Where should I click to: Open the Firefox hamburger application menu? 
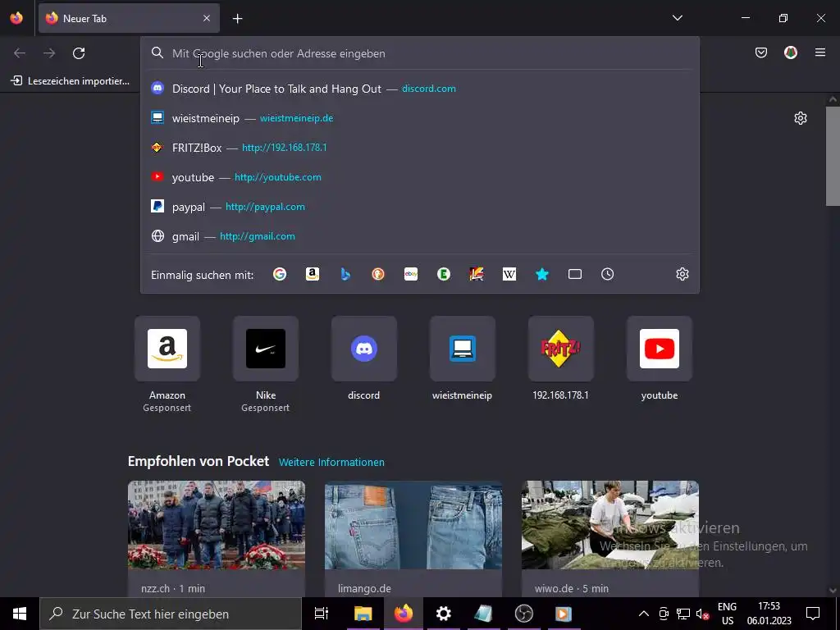point(820,52)
